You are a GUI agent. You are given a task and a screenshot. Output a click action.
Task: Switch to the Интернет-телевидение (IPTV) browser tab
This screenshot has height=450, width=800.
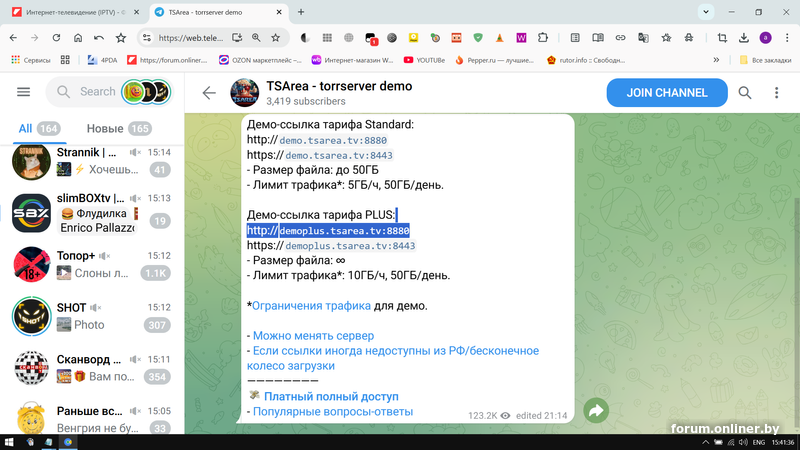pyautogui.click(x=76, y=12)
